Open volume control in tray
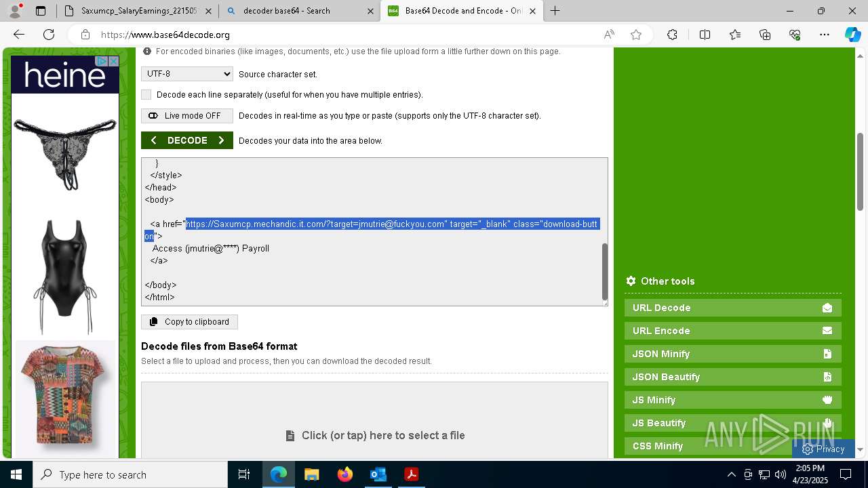868x488 pixels. pyautogui.click(x=781, y=474)
